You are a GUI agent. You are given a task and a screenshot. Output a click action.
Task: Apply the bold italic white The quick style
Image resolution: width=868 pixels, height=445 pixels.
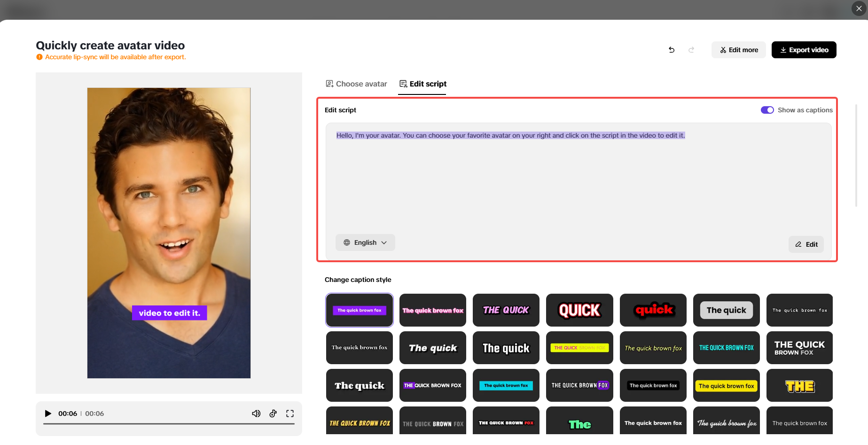point(433,348)
